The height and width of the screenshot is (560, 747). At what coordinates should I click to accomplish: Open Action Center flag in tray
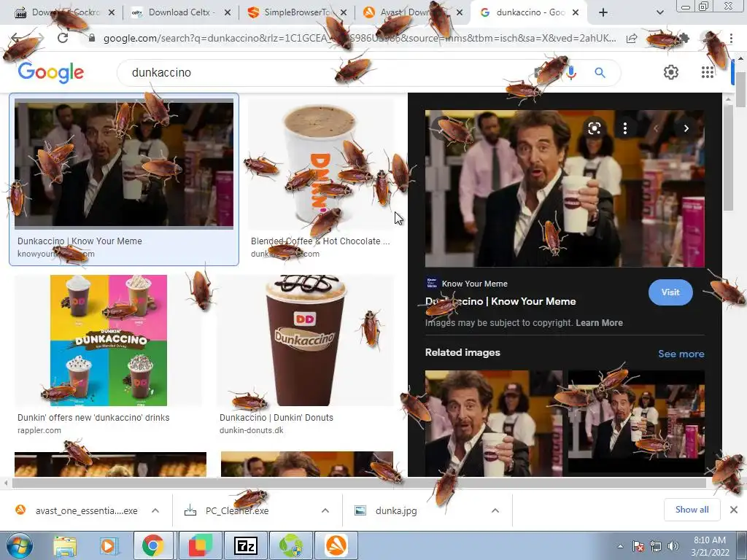point(638,546)
